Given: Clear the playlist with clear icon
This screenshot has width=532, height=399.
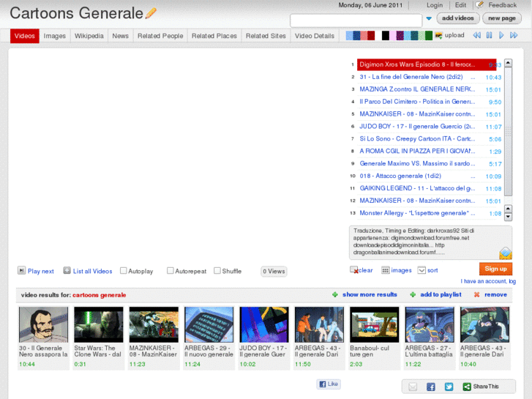Looking at the screenshot, I should (354, 270).
